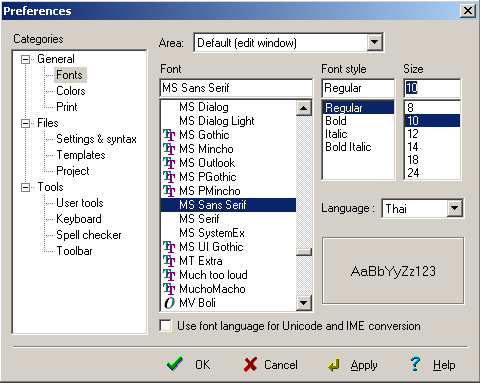Image resolution: width=480 pixels, height=383 pixels.
Task: Open the Area dropdown list
Action: (x=375, y=42)
